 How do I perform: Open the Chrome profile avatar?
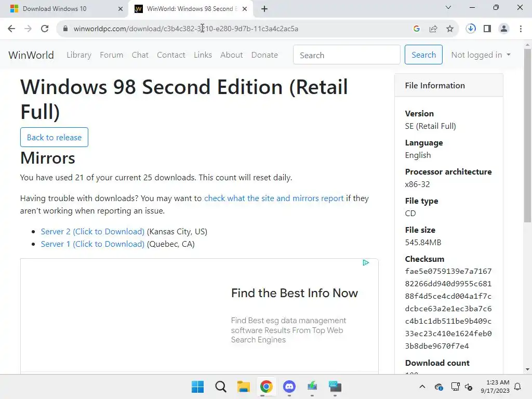click(x=504, y=29)
